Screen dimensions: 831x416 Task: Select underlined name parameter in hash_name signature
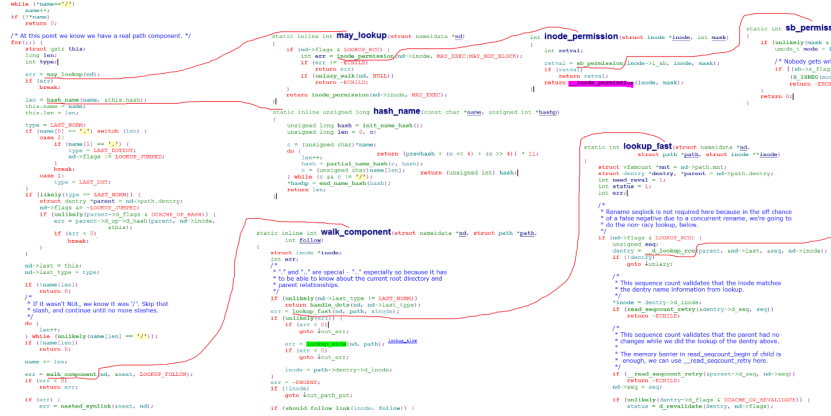474,112
